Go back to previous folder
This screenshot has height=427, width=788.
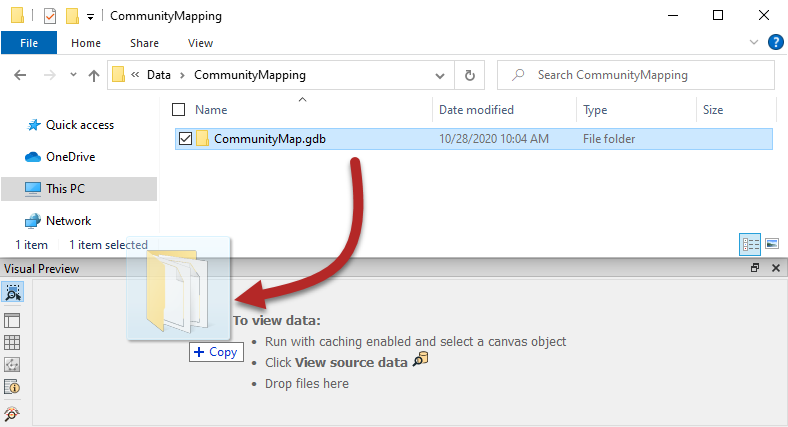pos(20,75)
